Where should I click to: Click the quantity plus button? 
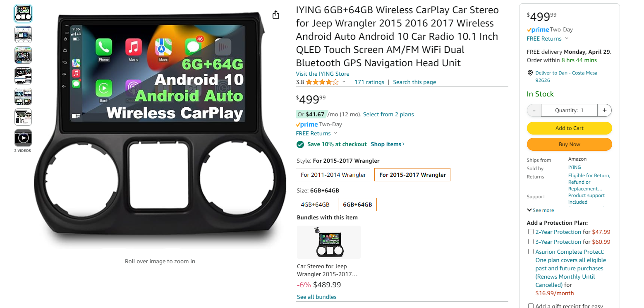point(604,111)
